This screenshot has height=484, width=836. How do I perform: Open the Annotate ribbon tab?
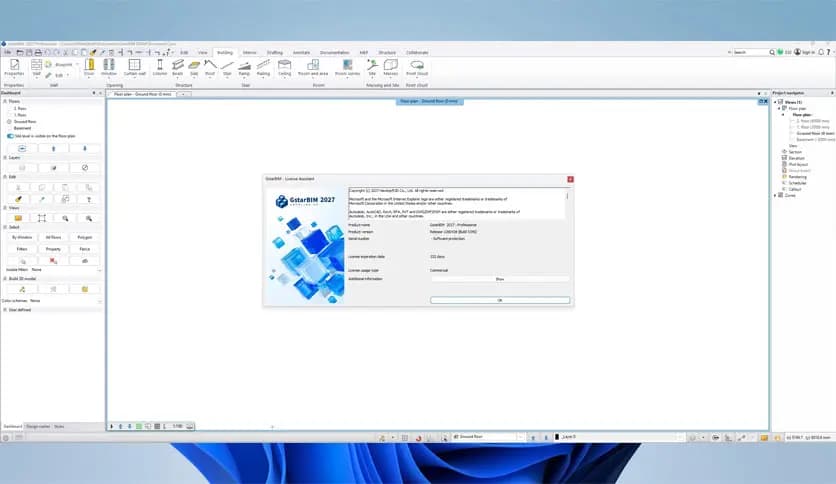301,52
